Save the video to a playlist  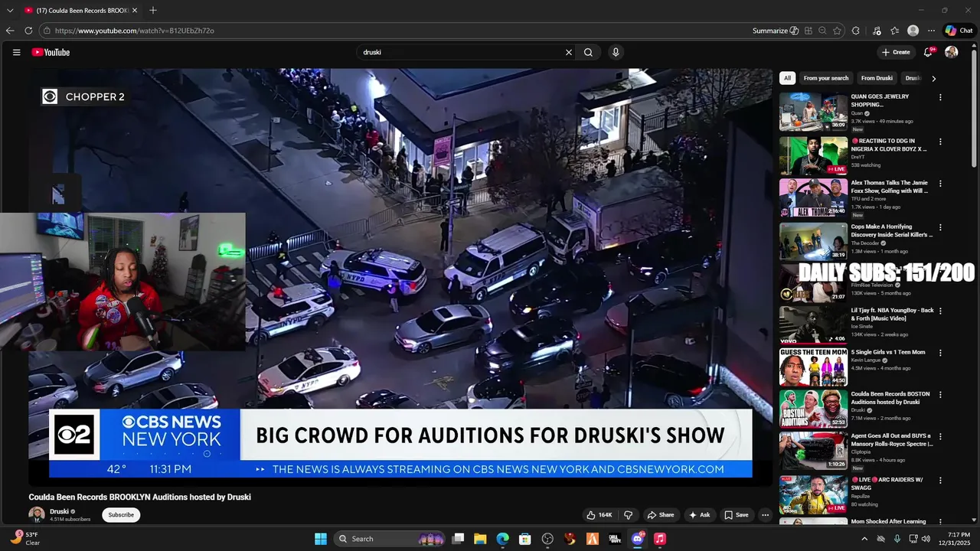coord(737,515)
